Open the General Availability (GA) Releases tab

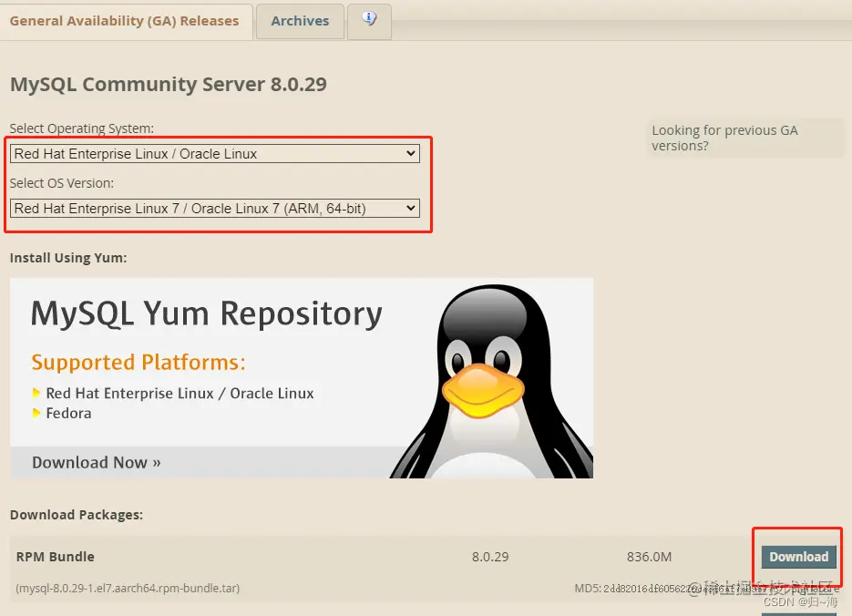(124, 21)
